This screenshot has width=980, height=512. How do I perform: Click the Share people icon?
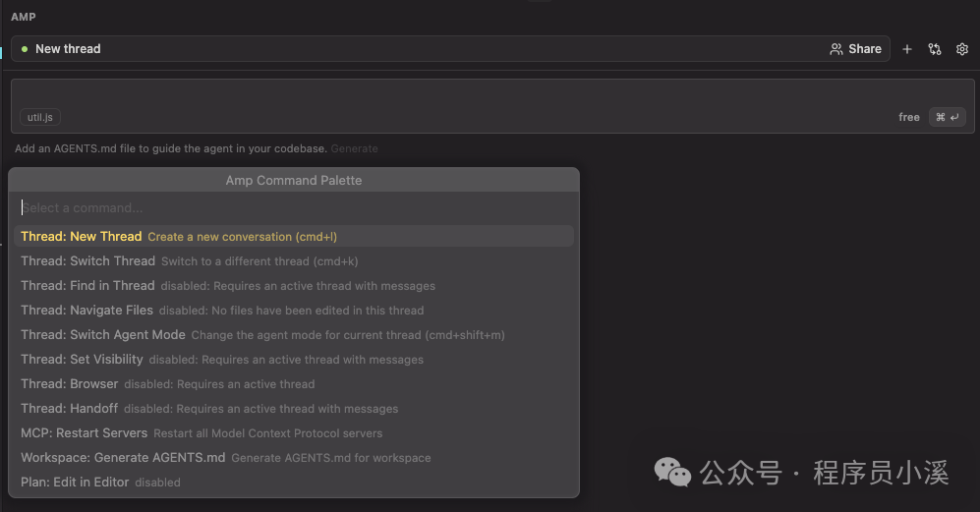(x=836, y=49)
